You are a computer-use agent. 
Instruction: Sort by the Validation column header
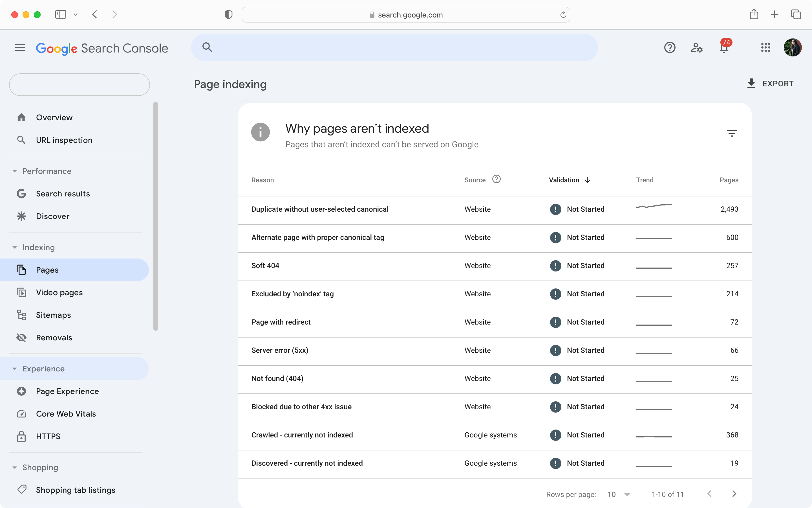[570, 180]
